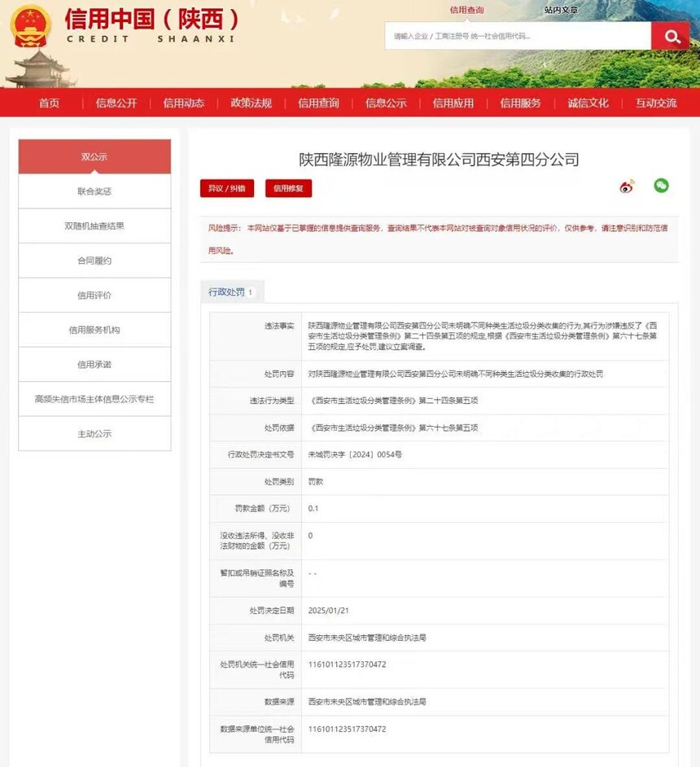Switch search to 信用查询 tab
This screenshot has height=767, width=700.
click(x=467, y=10)
